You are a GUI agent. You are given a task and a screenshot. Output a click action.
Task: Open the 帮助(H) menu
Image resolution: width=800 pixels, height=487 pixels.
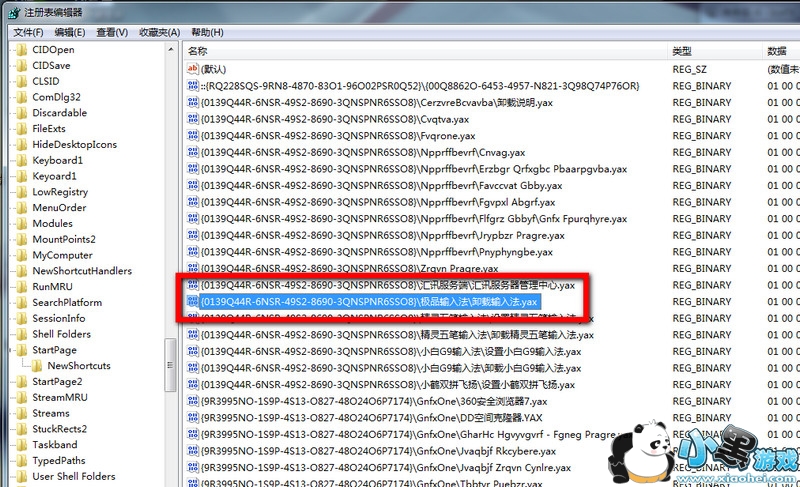207,33
